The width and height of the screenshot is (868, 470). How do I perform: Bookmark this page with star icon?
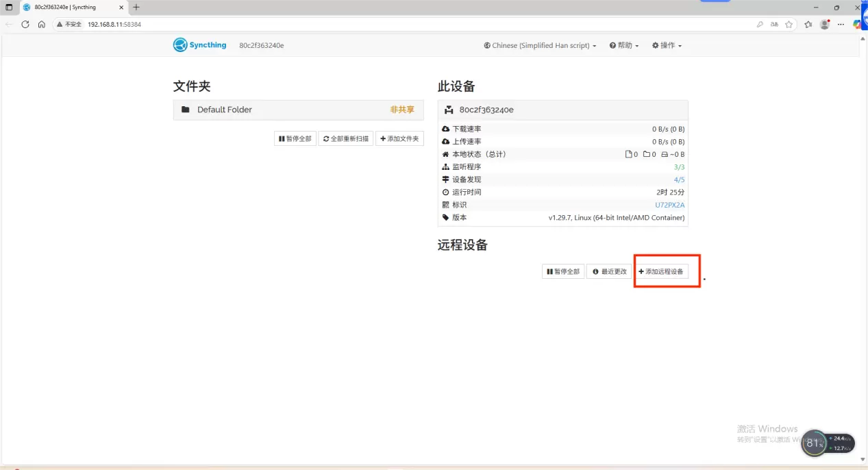click(x=789, y=24)
